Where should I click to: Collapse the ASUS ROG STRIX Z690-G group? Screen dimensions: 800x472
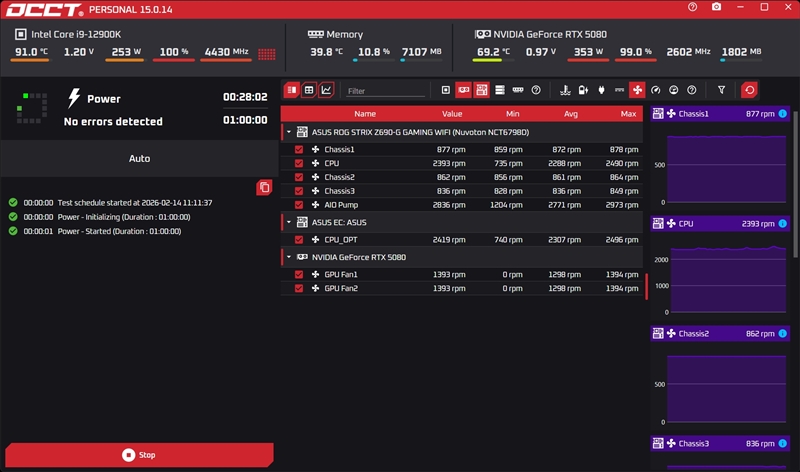[289, 132]
